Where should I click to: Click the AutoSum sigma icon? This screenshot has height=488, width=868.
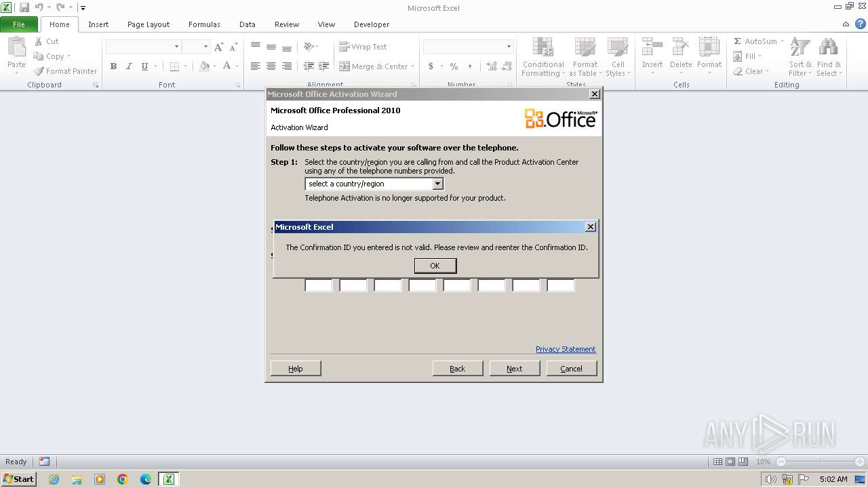click(x=738, y=41)
